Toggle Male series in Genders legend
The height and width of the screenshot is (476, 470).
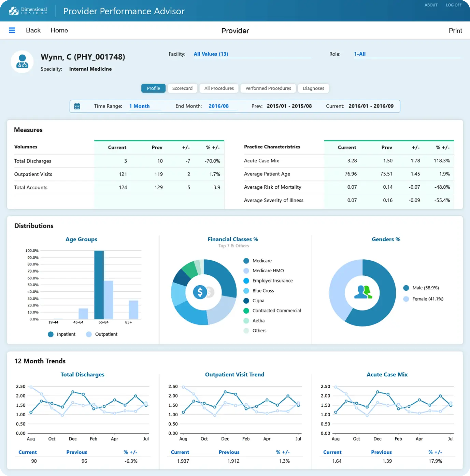coord(406,288)
